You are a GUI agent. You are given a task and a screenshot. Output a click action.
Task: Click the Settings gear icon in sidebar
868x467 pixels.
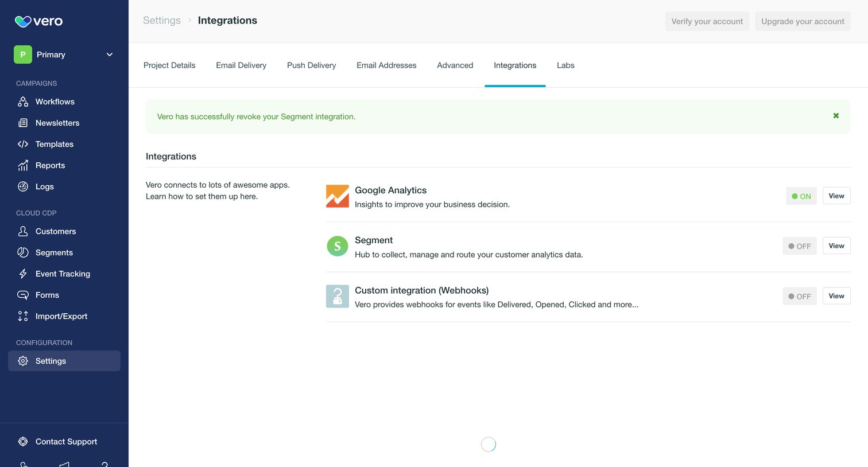[23, 361]
